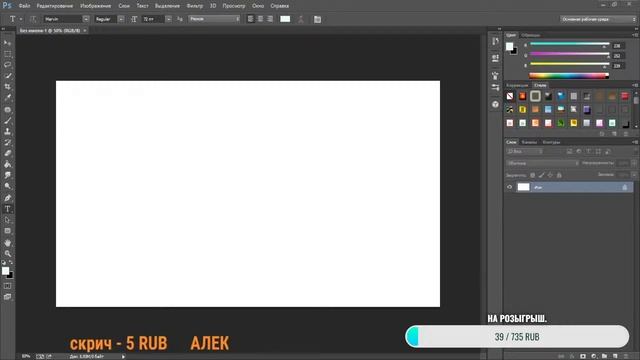Center align text
The height and width of the screenshot is (360, 640).
[260, 19]
